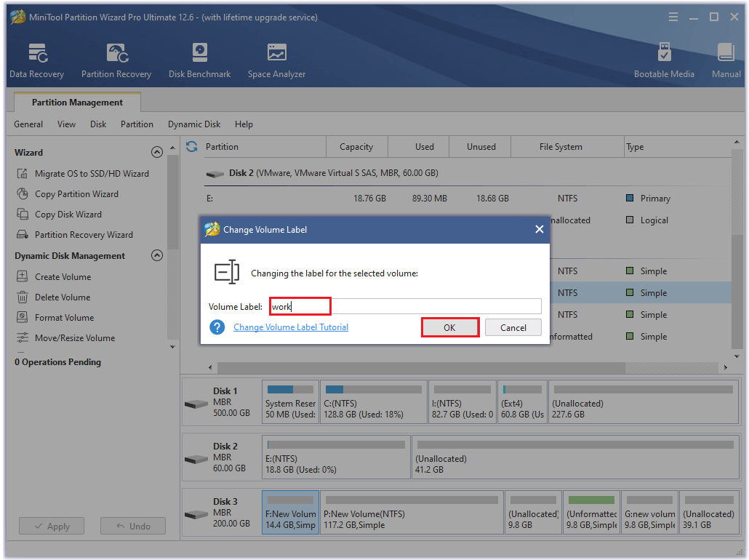Click the Undo button
Image resolution: width=749 pixels, height=560 pixels.
click(133, 526)
